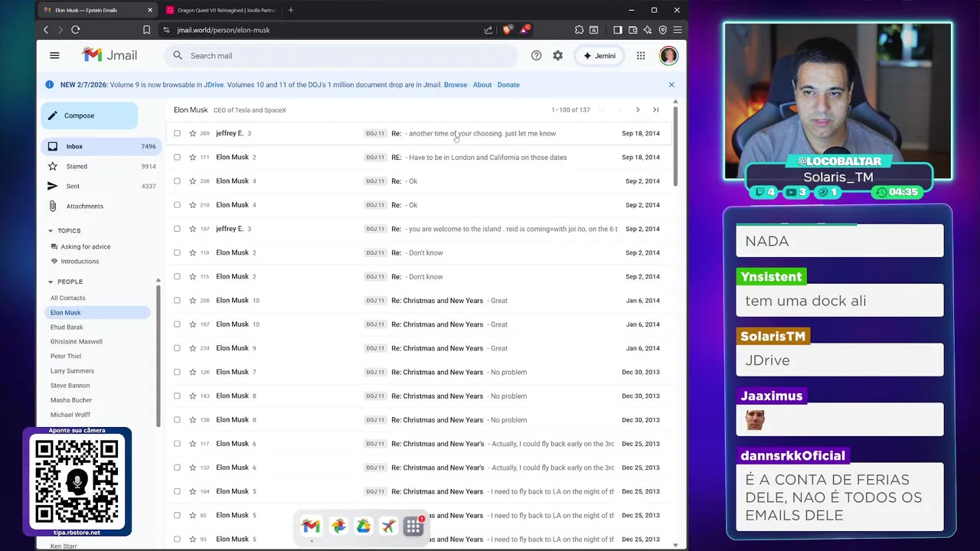Open the Attachments folder
The image size is (980, 551).
pyautogui.click(x=100, y=206)
